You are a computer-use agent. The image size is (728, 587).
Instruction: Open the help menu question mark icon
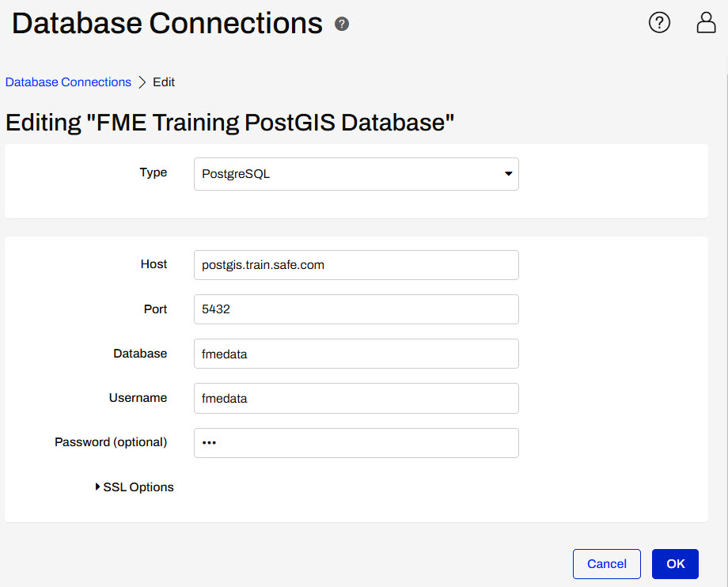click(x=659, y=23)
